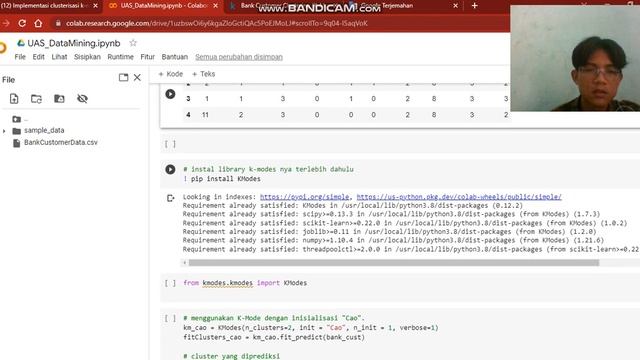
Task: Run the pip install KModes cell
Action: coord(170,169)
